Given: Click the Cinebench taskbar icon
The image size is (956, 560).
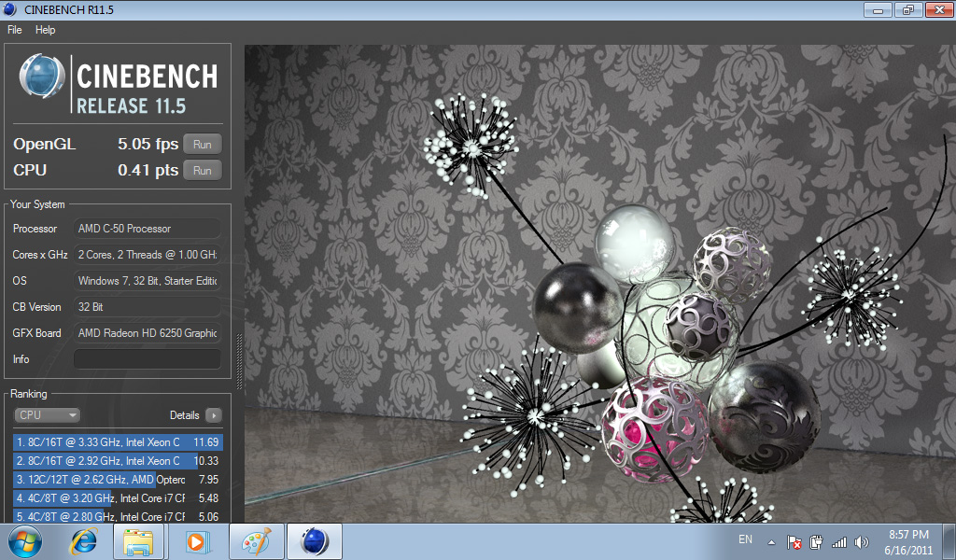Looking at the screenshot, I should click(315, 541).
